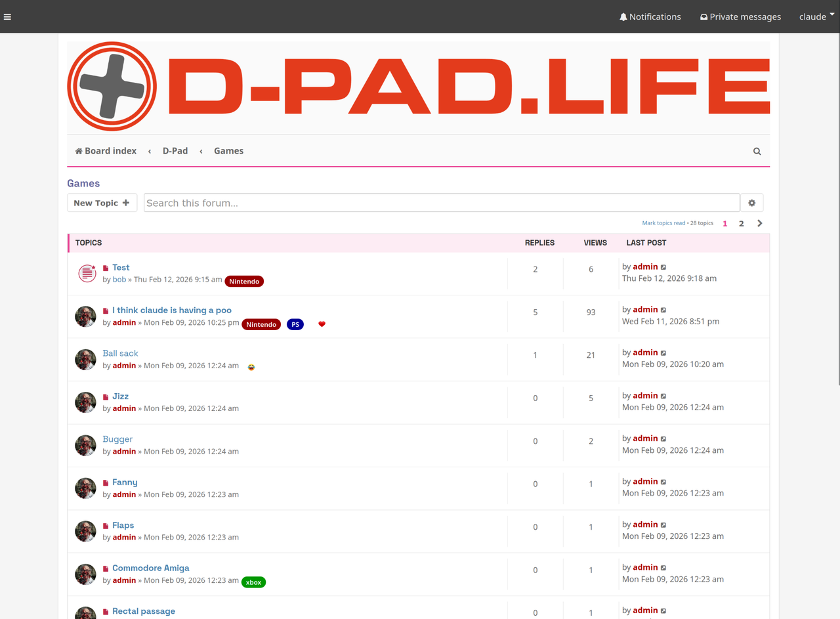
Task: Click the REPLIES column header
Action: click(539, 243)
